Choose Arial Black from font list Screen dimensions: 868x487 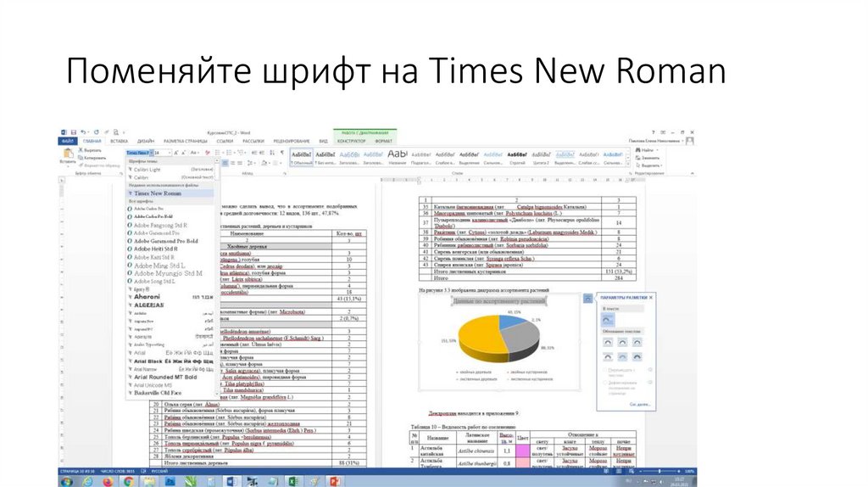tap(170, 361)
